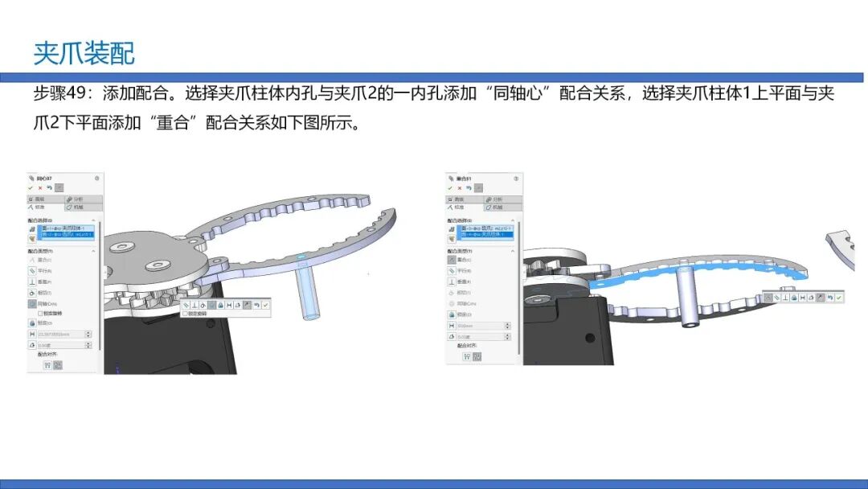The width and height of the screenshot is (868, 489).
Task: Click the left panel vertical scrollbar
Action: [x=100, y=286]
